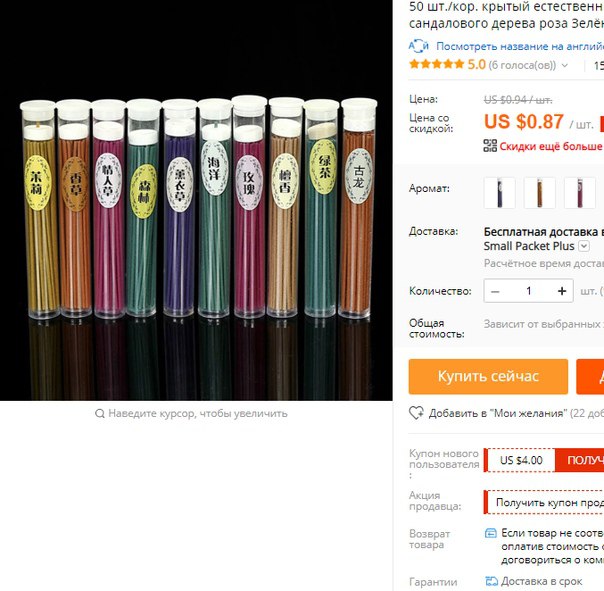Decrease quantity with the minus button

click(495, 291)
